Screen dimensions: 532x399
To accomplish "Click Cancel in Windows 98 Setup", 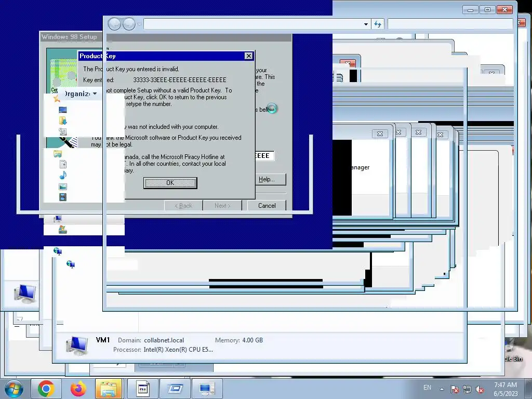I will point(267,206).
